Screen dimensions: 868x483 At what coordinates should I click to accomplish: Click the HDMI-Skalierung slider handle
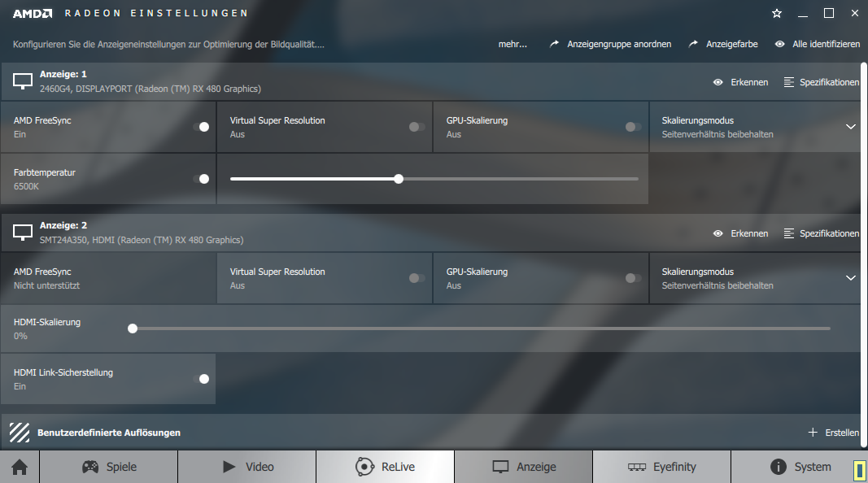click(133, 329)
